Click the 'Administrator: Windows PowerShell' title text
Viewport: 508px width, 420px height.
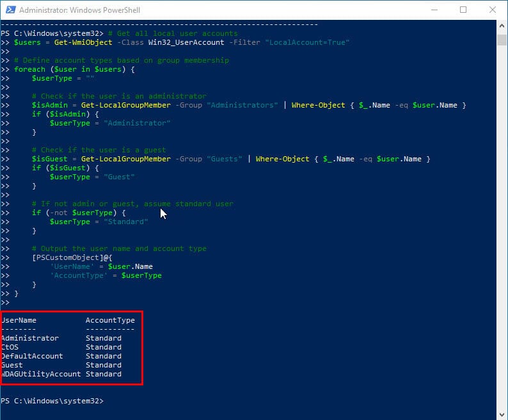tap(80, 10)
